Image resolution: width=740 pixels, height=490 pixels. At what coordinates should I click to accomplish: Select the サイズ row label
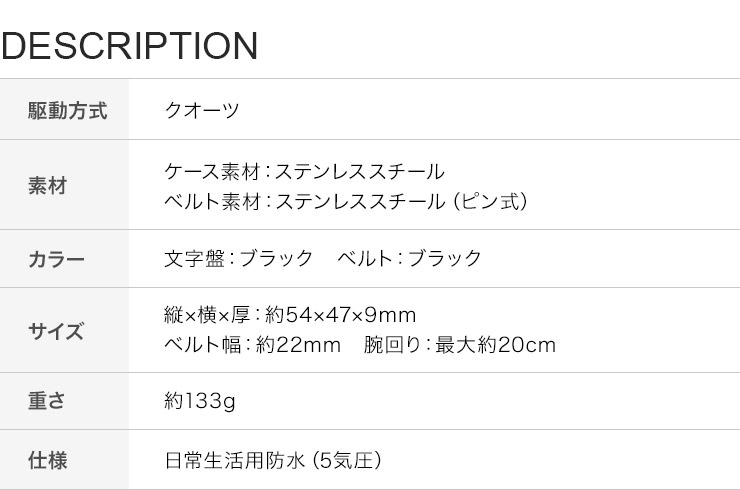[56, 331]
